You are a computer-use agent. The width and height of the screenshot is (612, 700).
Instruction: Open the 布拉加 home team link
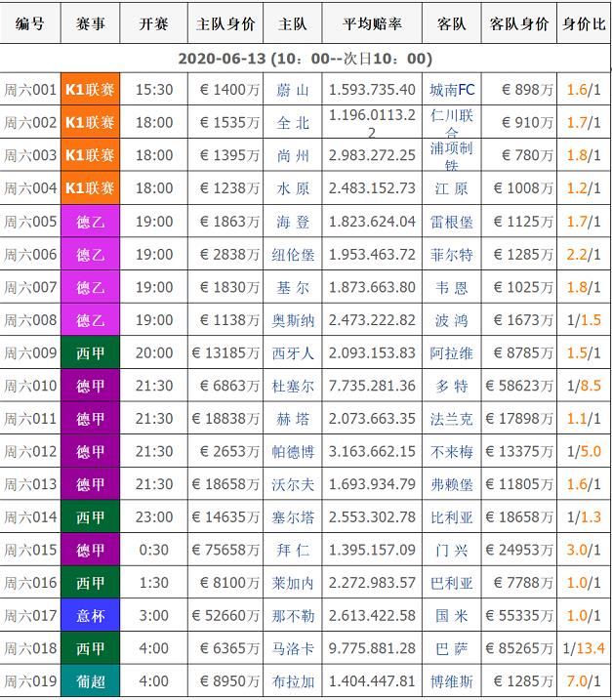pos(293,681)
